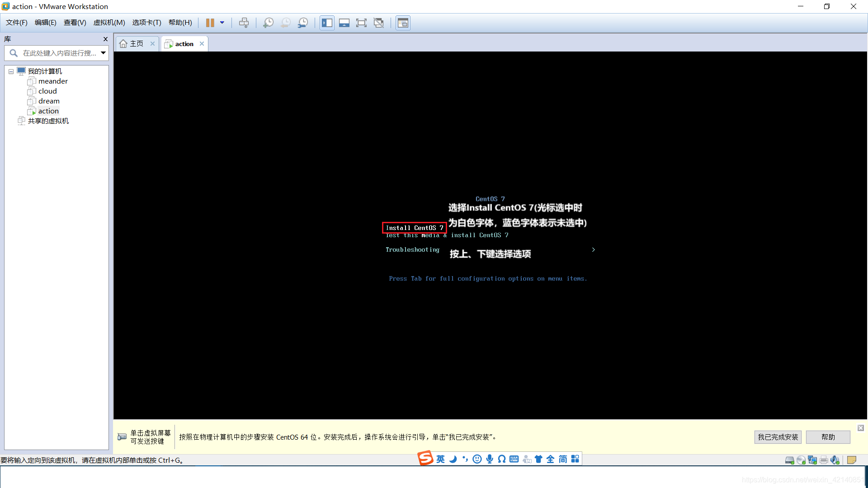Collapse the 我的计算机 tree node
Screen dimensions: 868x488
click(x=10, y=71)
